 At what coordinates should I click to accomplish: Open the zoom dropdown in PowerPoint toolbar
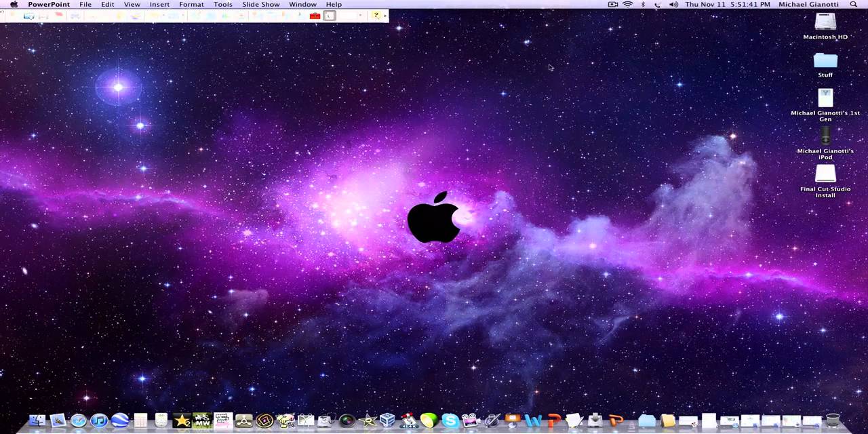(x=359, y=16)
